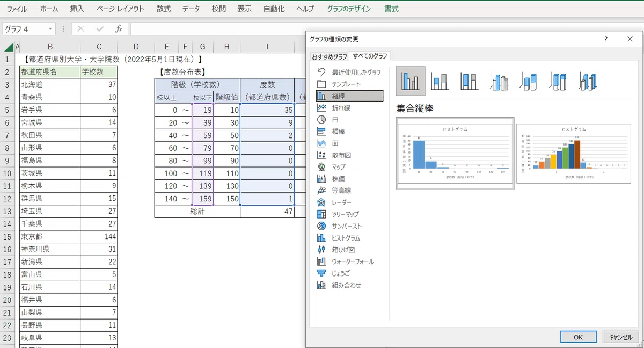644x348 pixels.
Task: Click cell containing 東京都
Action: point(49,237)
